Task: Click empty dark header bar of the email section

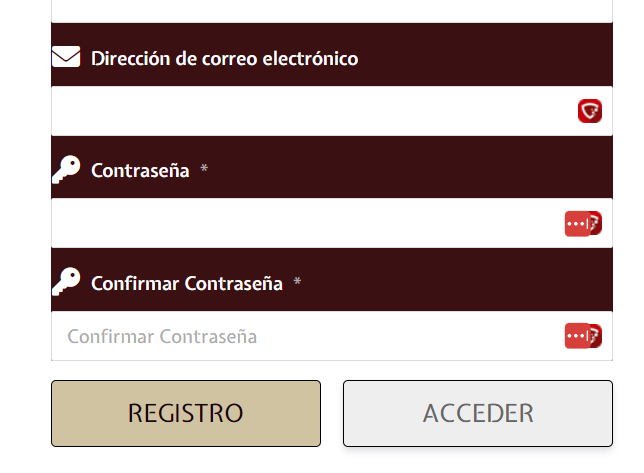Action: click(x=485, y=55)
